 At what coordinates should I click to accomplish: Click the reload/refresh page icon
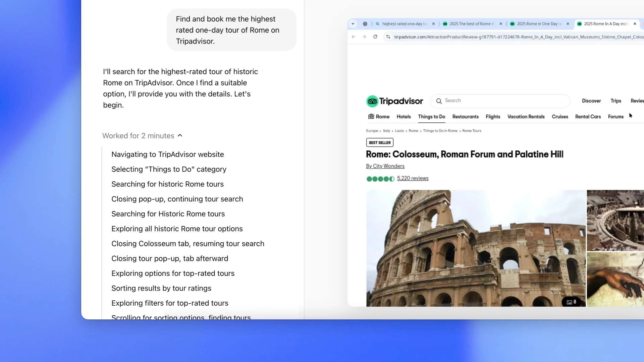coord(375,36)
